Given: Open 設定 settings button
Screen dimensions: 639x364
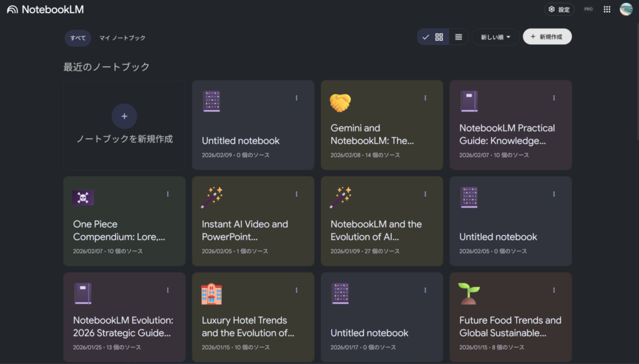Looking at the screenshot, I should tap(559, 9).
